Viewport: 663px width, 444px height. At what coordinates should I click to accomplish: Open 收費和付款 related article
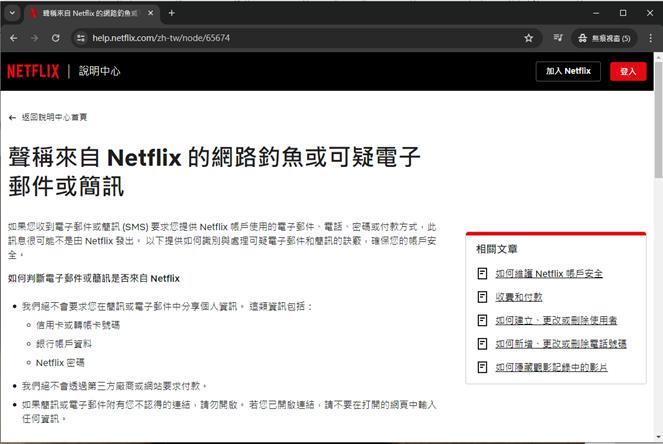519,297
